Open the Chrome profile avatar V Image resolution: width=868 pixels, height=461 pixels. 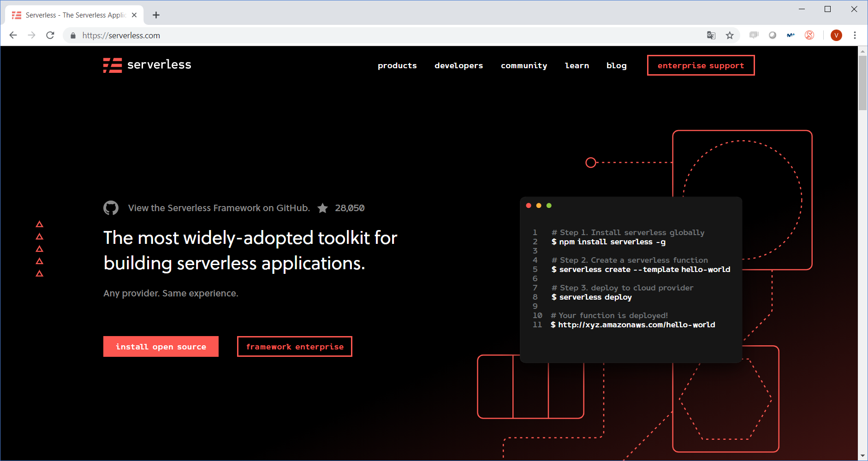836,35
